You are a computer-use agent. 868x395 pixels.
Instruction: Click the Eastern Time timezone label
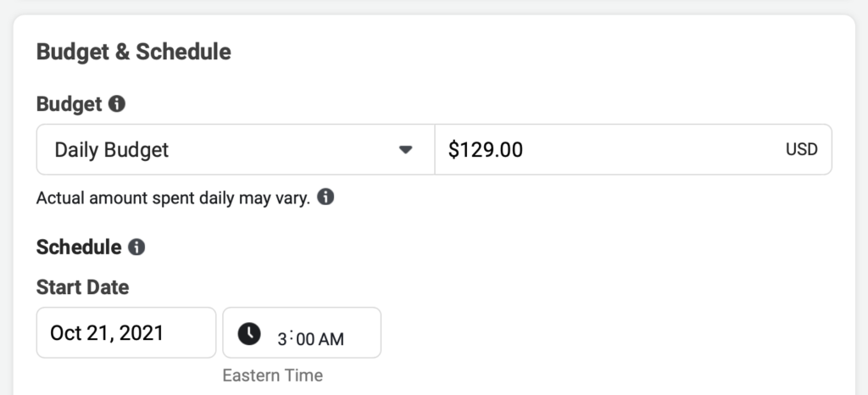(x=272, y=375)
